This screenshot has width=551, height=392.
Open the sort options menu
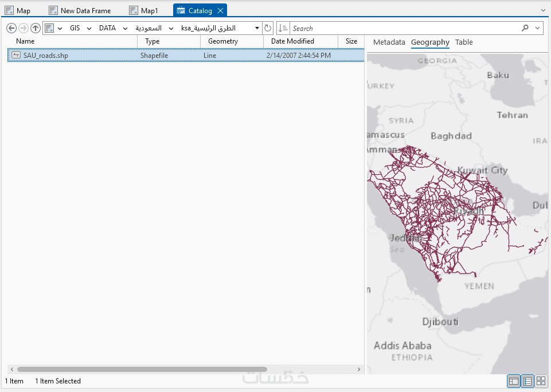pyautogui.click(x=283, y=28)
